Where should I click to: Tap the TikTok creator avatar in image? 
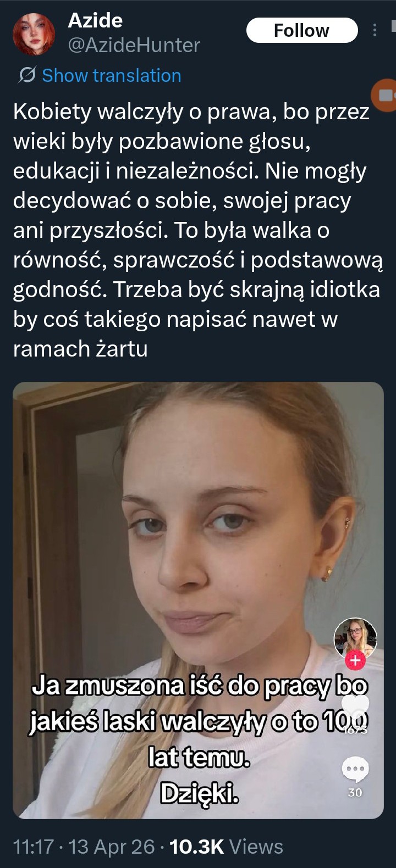(355, 638)
